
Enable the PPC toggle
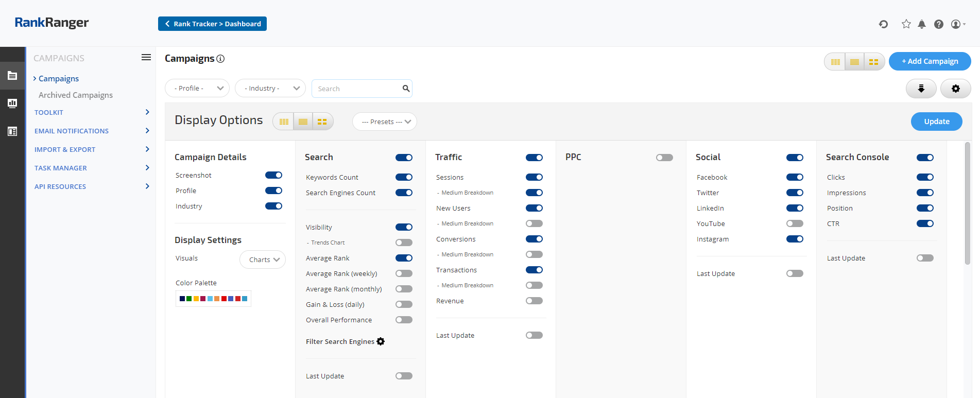point(664,158)
